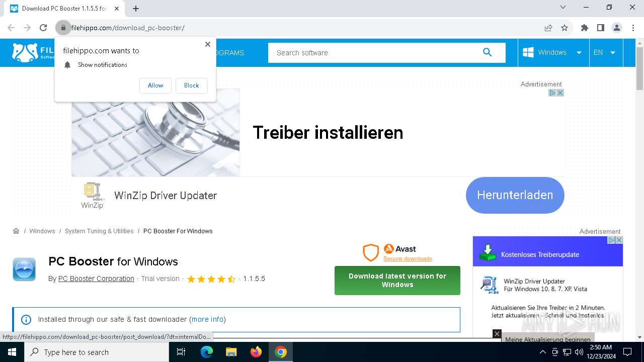Click the Avast shield icon
Image resolution: width=644 pixels, height=362 pixels.
point(371,253)
